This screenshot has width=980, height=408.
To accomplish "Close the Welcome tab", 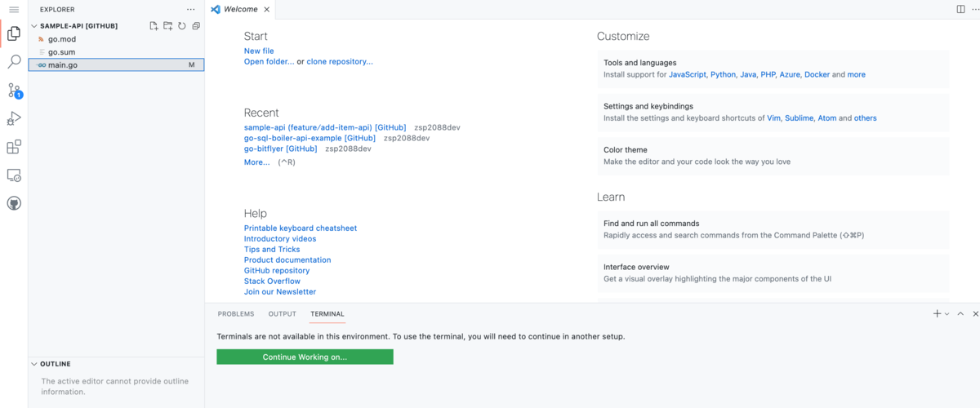I will pos(266,10).
